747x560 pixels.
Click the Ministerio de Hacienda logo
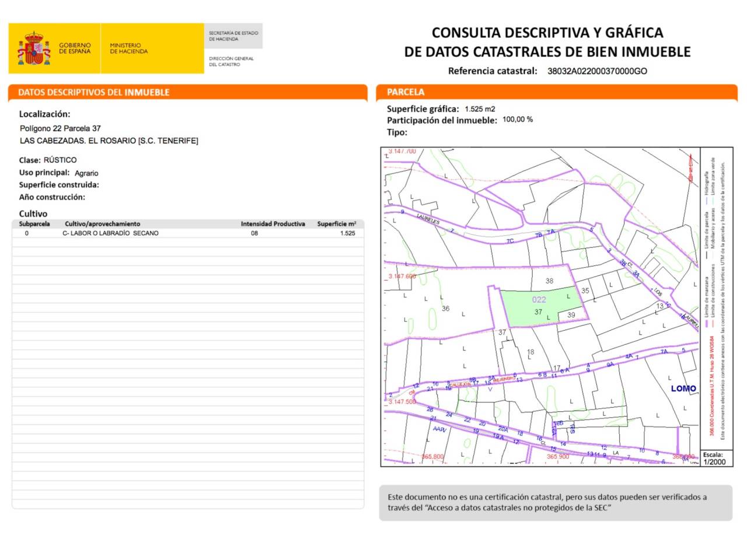[128, 48]
